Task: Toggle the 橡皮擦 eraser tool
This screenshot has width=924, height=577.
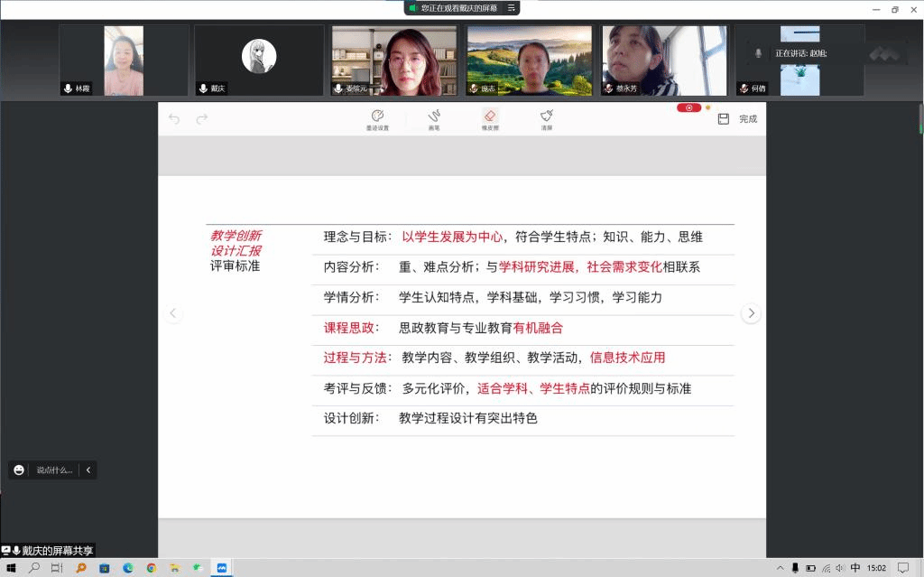Action: (x=490, y=117)
